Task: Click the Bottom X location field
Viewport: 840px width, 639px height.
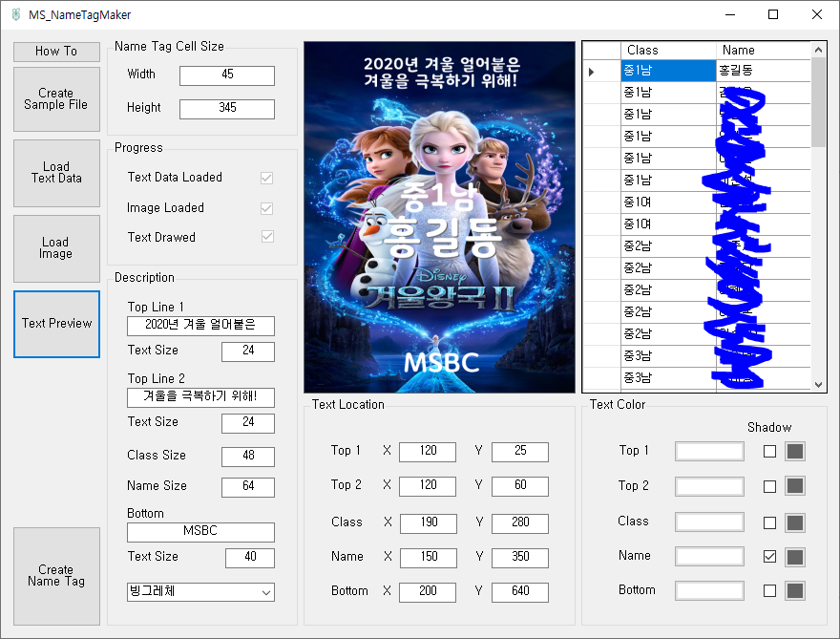Action: coord(428,592)
